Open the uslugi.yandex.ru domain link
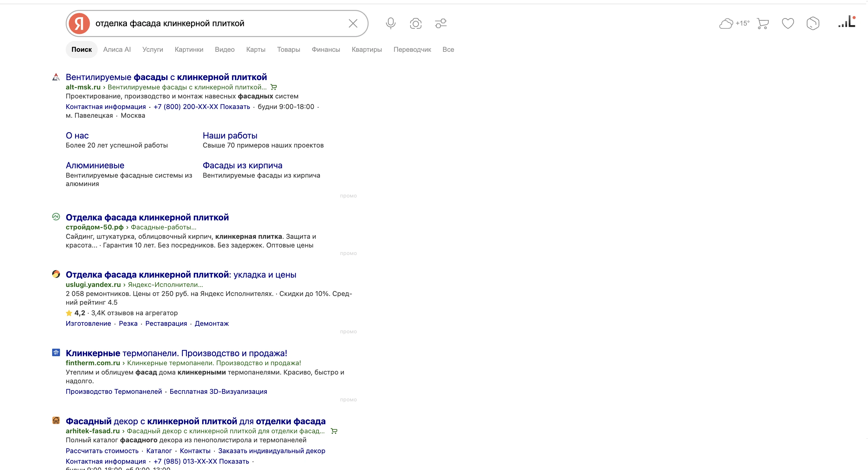Image resolution: width=868 pixels, height=470 pixels. pos(93,285)
